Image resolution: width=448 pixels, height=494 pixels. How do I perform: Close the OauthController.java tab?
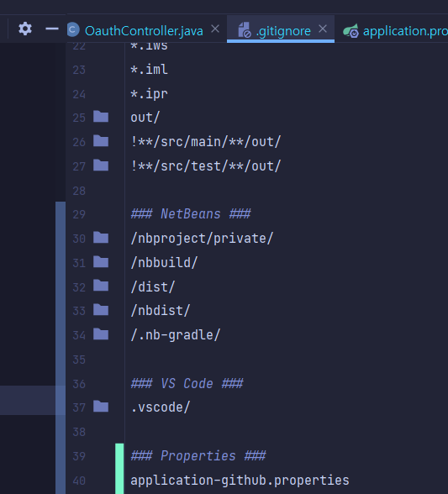[215, 29]
